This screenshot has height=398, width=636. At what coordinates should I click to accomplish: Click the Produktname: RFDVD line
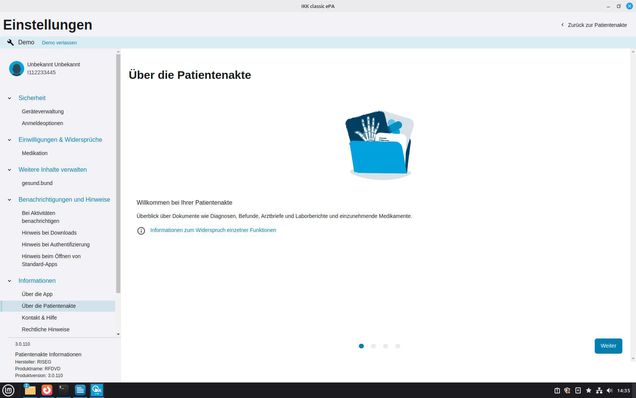pos(38,369)
